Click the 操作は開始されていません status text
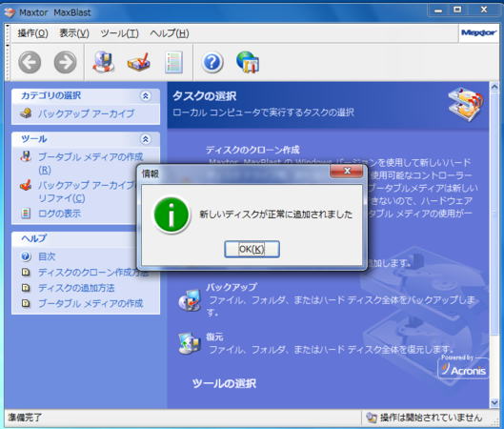The image size is (504, 429). [431, 418]
